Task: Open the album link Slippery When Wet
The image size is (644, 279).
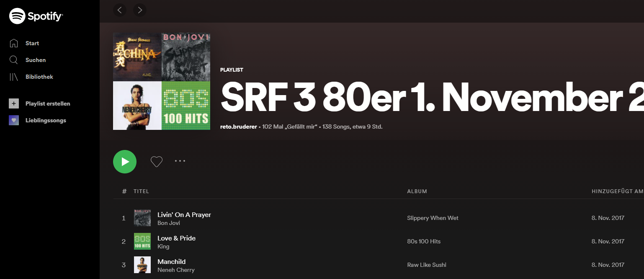Action: (x=433, y=218)
